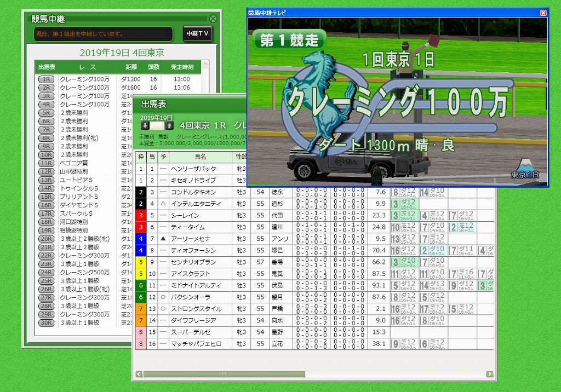This screenshot has width=561, height=392.
Task: Click the 馬 number column header
Action: pyautogui.click(x=152, y=157)
